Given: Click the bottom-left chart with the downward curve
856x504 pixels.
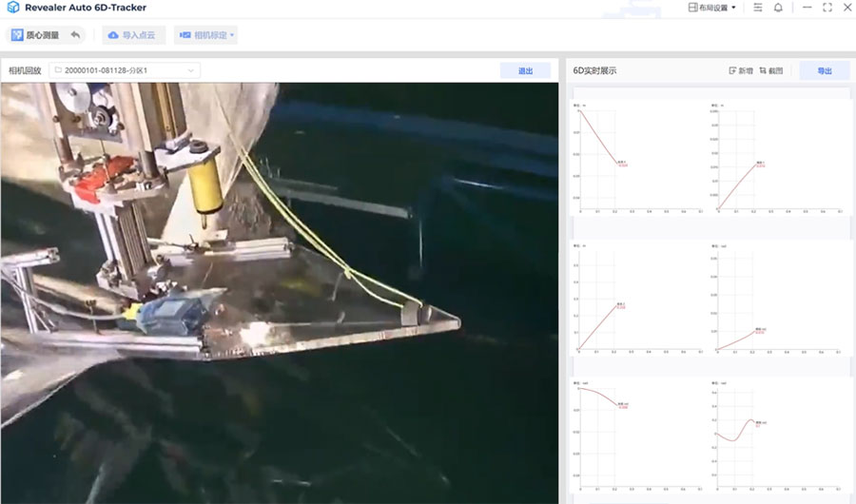Looking at the screenshot, I should pyautogui.click(x=637, y=436).
